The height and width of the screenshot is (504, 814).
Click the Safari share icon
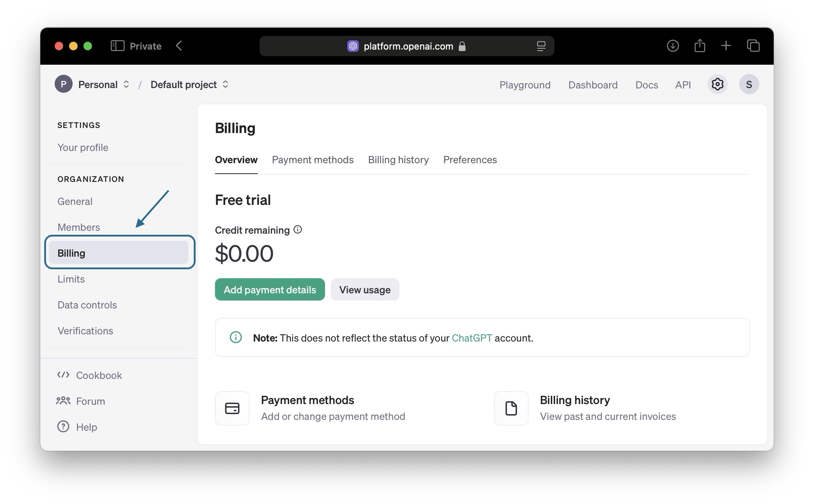[x=700, y=46]
